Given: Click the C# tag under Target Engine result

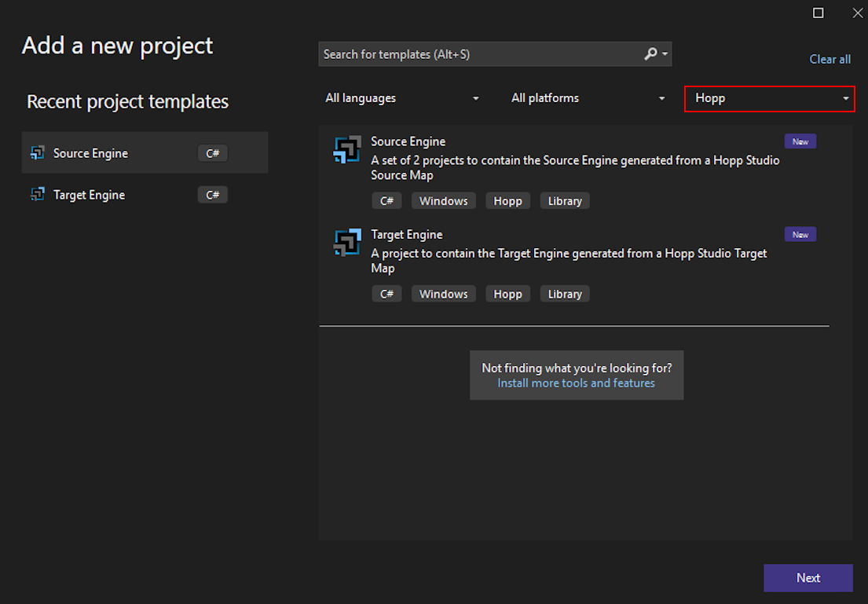Looking at the screenshot, I should pyautogui.click(x=386, y=294).
